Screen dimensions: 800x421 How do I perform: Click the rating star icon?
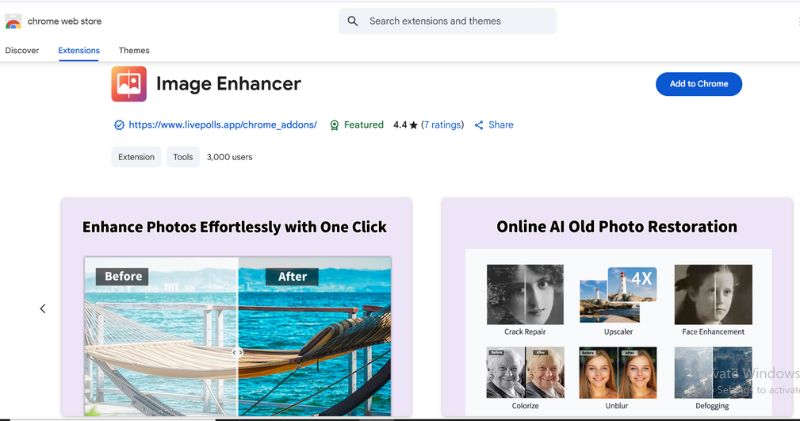(413, 125)
